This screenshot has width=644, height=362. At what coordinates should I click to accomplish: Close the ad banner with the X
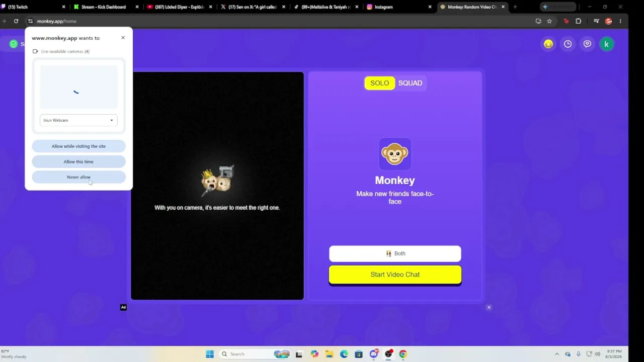click(489, 307)
